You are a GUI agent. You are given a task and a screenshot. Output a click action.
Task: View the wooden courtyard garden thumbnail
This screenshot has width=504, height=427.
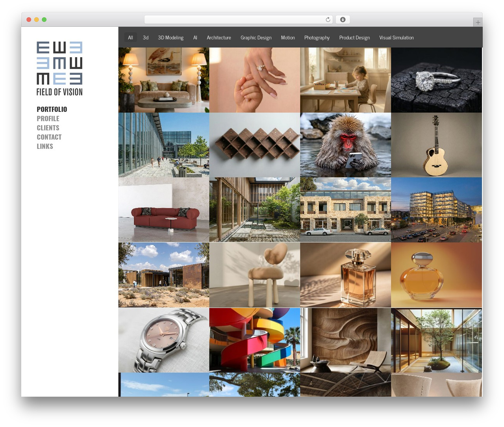(x=255, y=210)
